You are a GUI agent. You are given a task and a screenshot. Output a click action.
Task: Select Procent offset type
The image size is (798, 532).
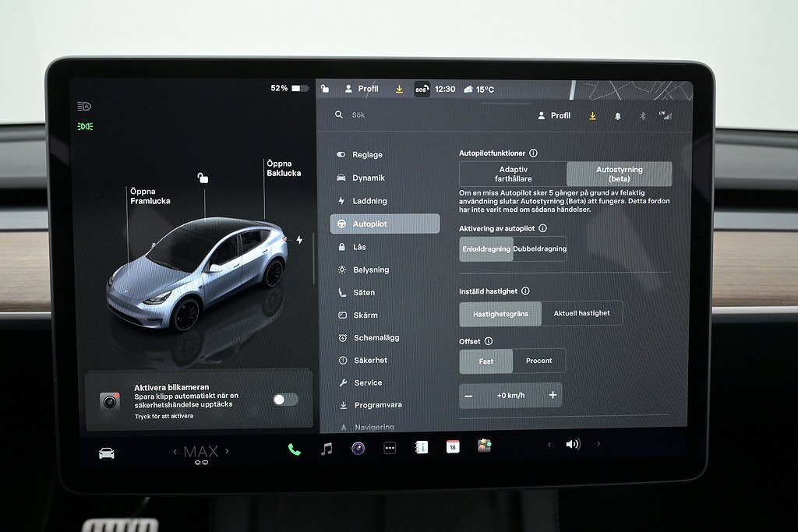[539, 361]
